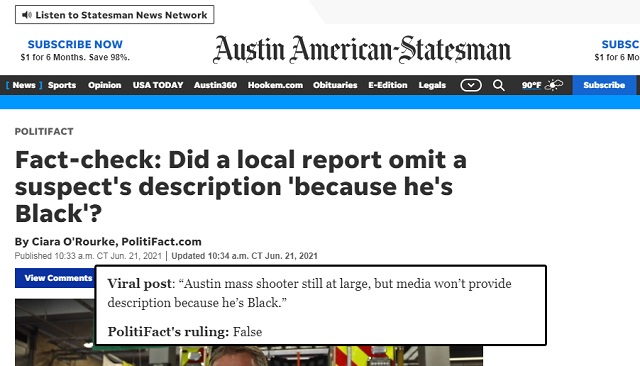640x366 pixels.
Task: Click the partly sunny weather icon
Action: 554,85
